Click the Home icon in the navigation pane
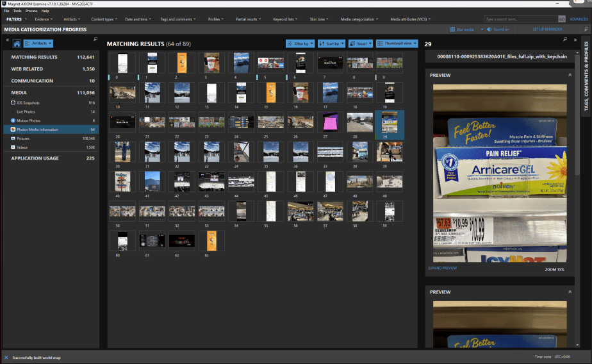This screenshot has width=592, height=364. pyautogui.click(x=17, y=44)
